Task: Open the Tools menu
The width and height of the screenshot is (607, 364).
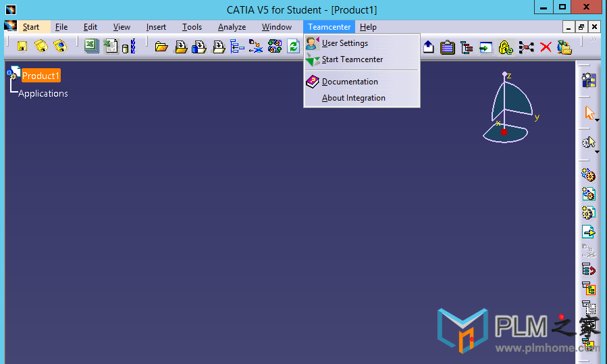Action: tap(192, 27)
